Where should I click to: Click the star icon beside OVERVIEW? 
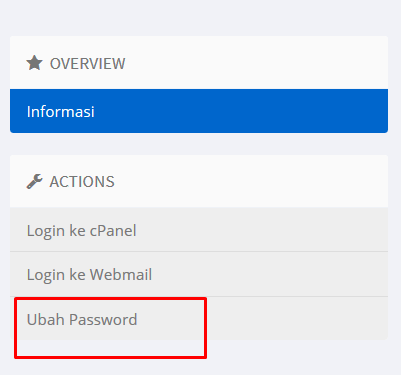tap(34, 63)
